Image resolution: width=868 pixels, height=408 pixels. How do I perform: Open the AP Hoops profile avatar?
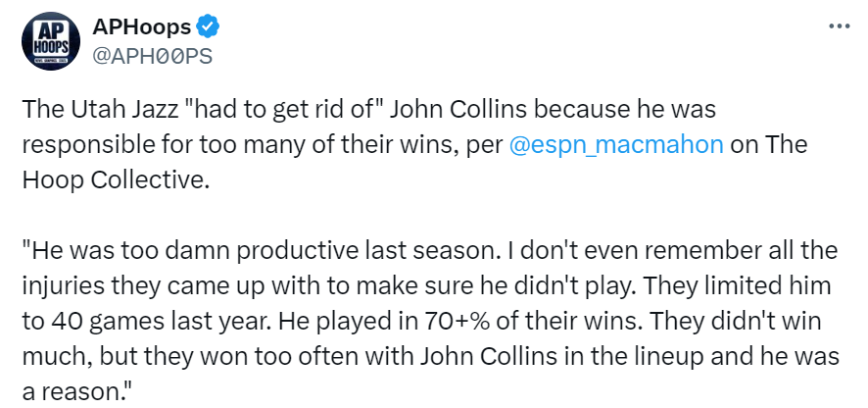(x=51, y=41)
